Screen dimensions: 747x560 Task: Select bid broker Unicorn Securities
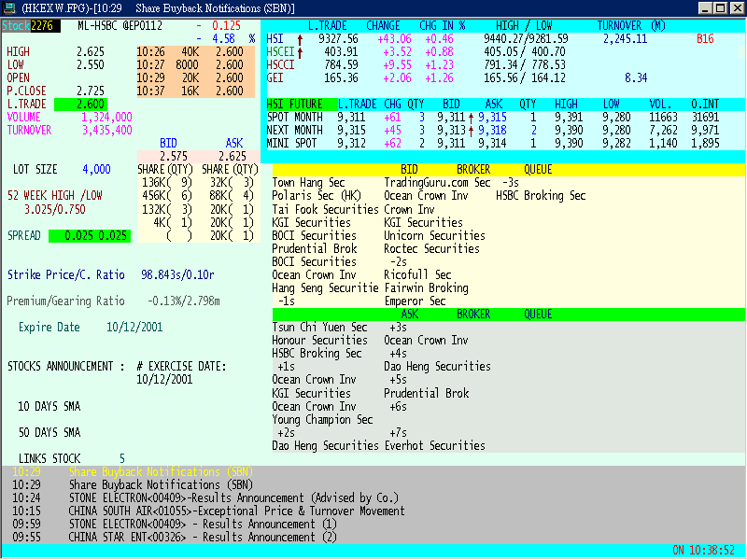tap(434, 236)
